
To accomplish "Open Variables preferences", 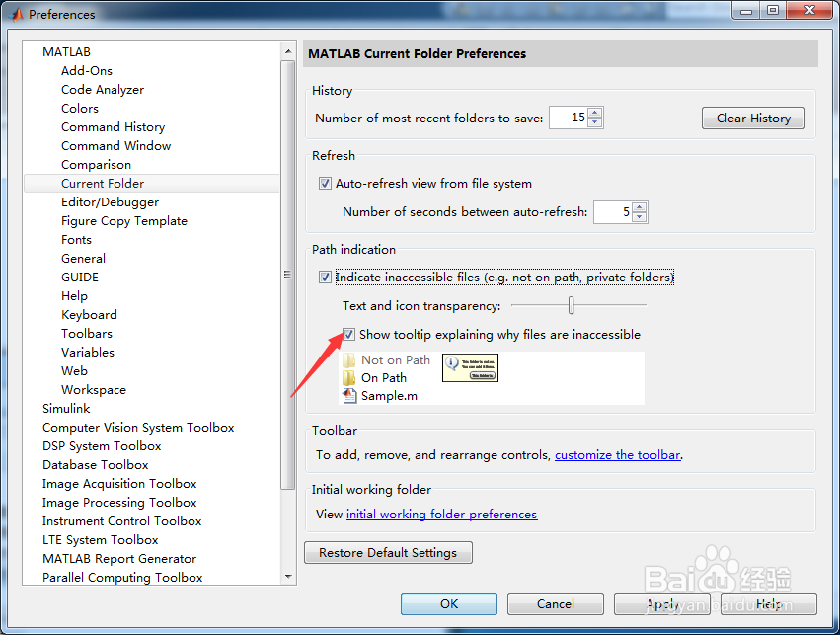I will (88, 352).
